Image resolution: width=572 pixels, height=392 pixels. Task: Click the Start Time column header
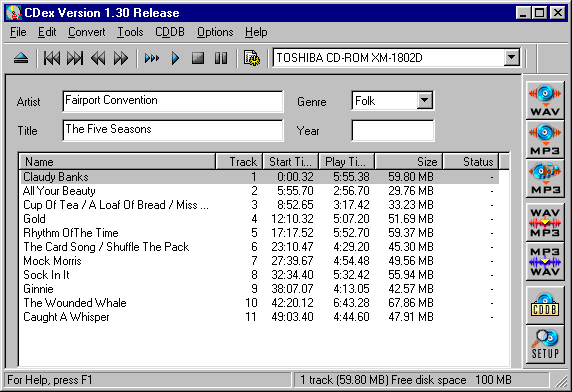click(x=291, y=162)
